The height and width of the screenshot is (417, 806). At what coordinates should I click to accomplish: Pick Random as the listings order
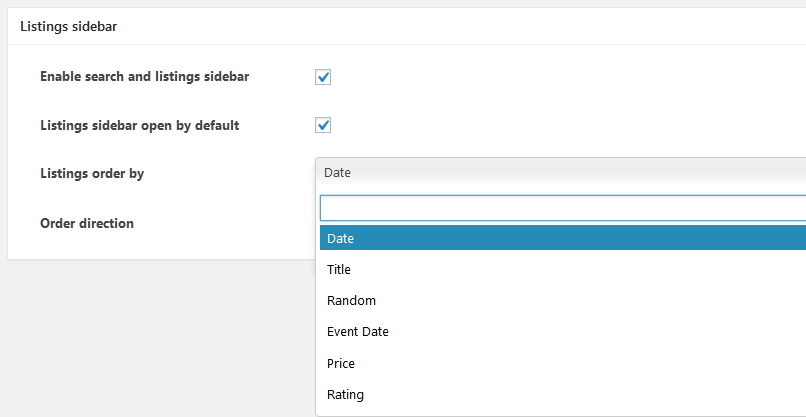click(x=563, y=300)
